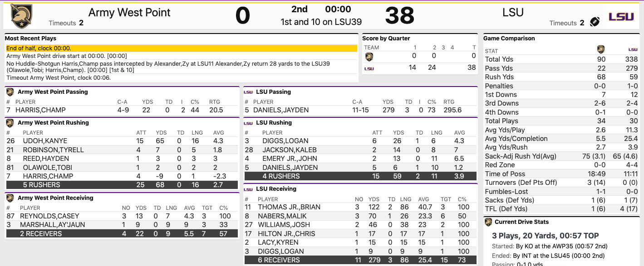644x266 pixels.
Task: Click the Army helmet icon in the Score by Quarter table
Action: point(369,57)
